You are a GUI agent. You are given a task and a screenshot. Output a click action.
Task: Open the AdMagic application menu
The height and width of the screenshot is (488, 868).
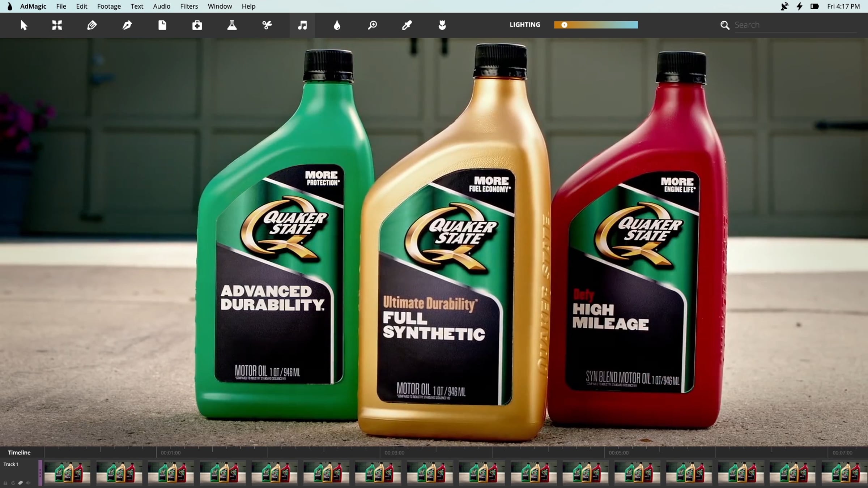(x=33, y=6)
